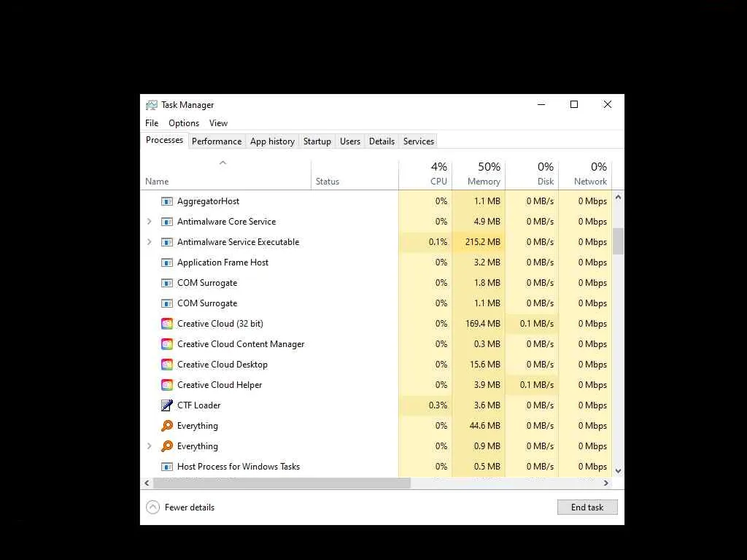The width and height of the screenshot is (747, 560).
Task: Open the Options menu
Action: tap(184, 123)
